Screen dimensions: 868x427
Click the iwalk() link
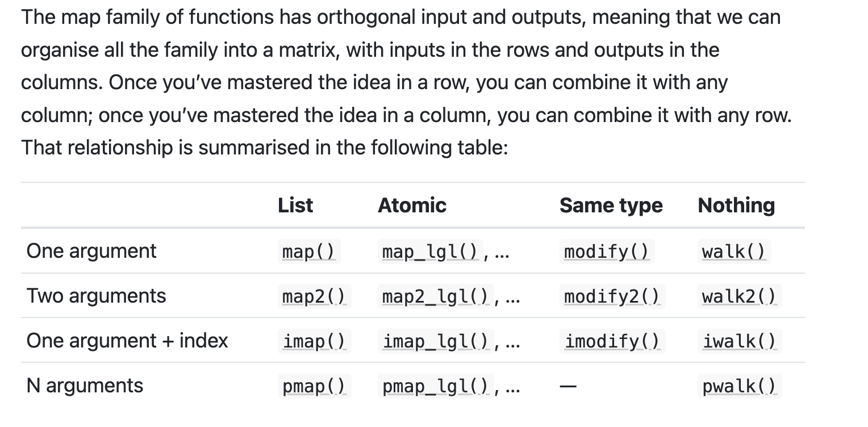coord(739,341)
